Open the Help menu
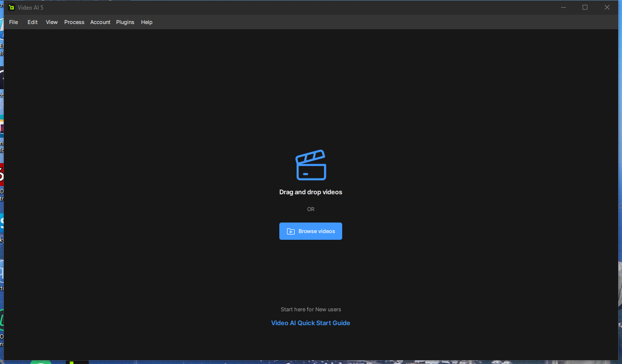Screen dimensions: 622x364 [x=147, y=22]
